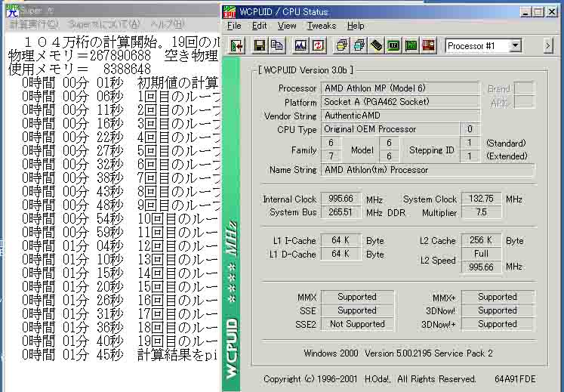
Task: Click the Vendor String 'AuthenticAMD' field
Action: (400, 116)
